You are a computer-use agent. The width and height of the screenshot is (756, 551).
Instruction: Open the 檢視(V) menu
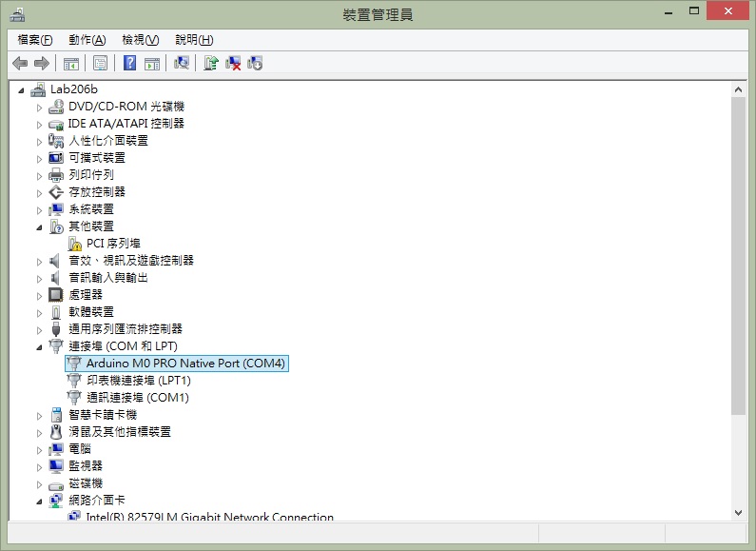(x=141, y=40)
